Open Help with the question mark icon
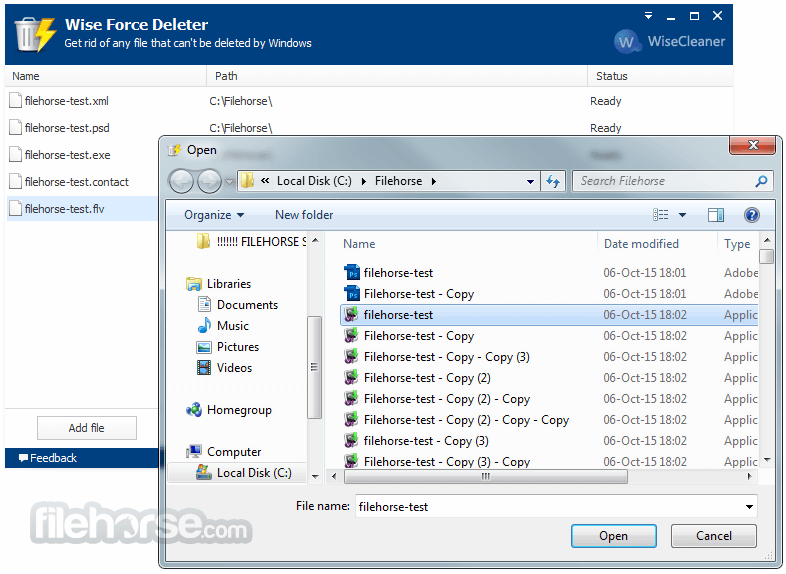The image size is (786, 574). (751, 215)
